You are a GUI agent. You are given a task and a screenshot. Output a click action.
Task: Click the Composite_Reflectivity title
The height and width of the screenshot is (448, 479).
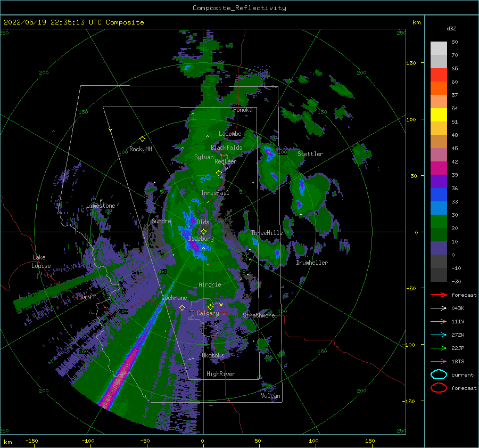click(239, 8)
